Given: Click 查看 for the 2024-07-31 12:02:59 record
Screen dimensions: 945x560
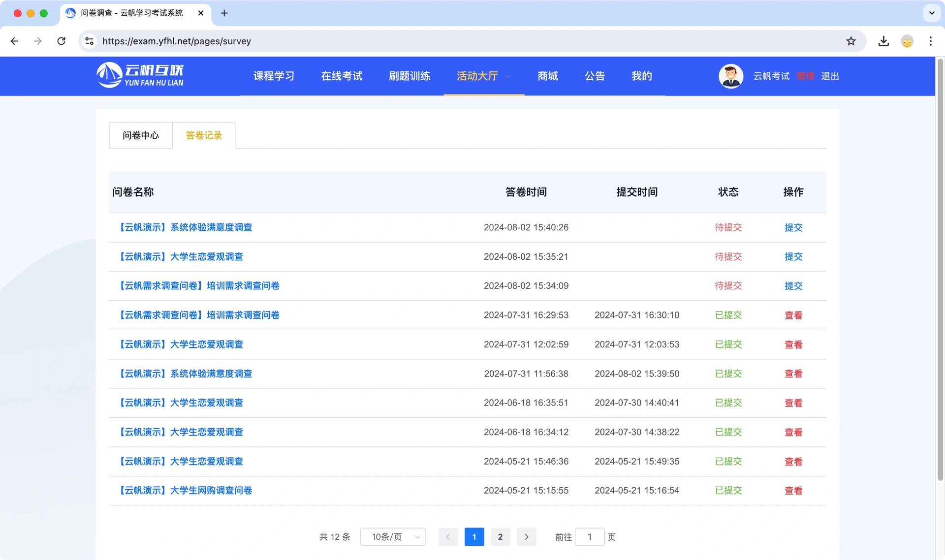Looking at the screenshot, I should click(793, 344).
